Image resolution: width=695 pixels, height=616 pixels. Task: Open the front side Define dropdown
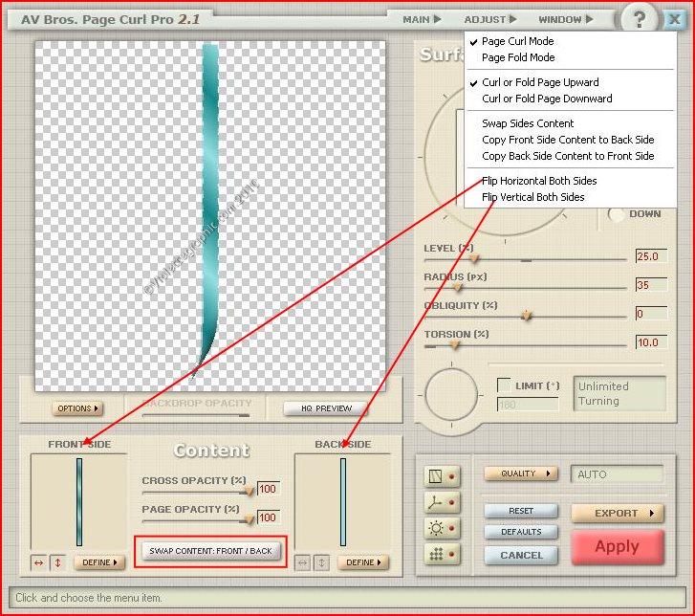coord(99,562)
